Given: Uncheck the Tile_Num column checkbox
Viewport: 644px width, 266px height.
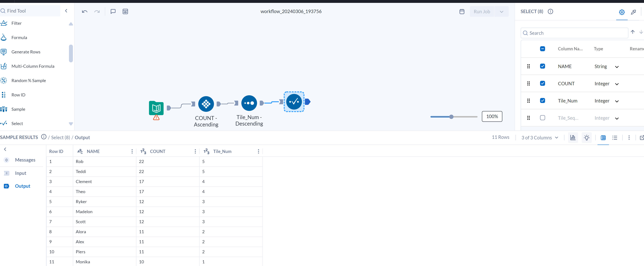Looking at the screenshot, I should point(542,100).
